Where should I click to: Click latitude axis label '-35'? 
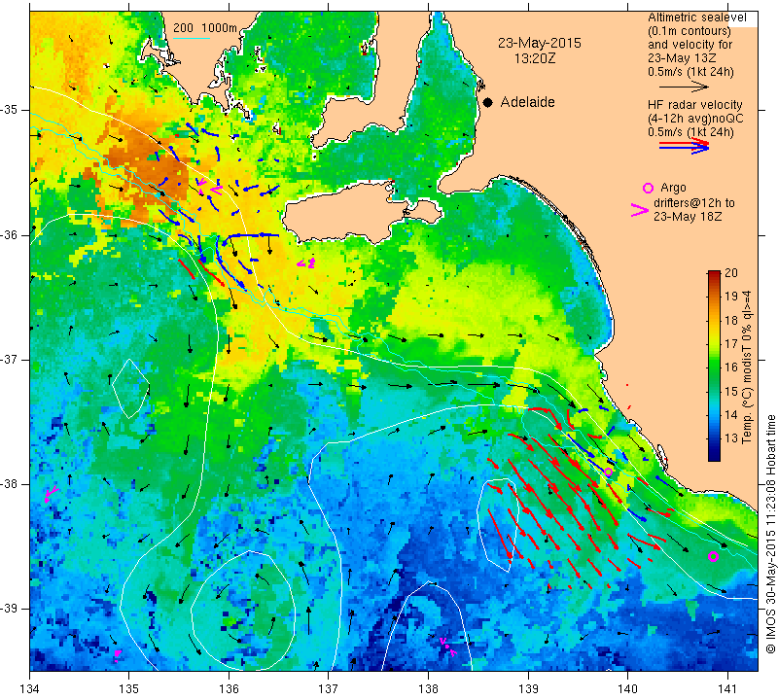point(10,110)
